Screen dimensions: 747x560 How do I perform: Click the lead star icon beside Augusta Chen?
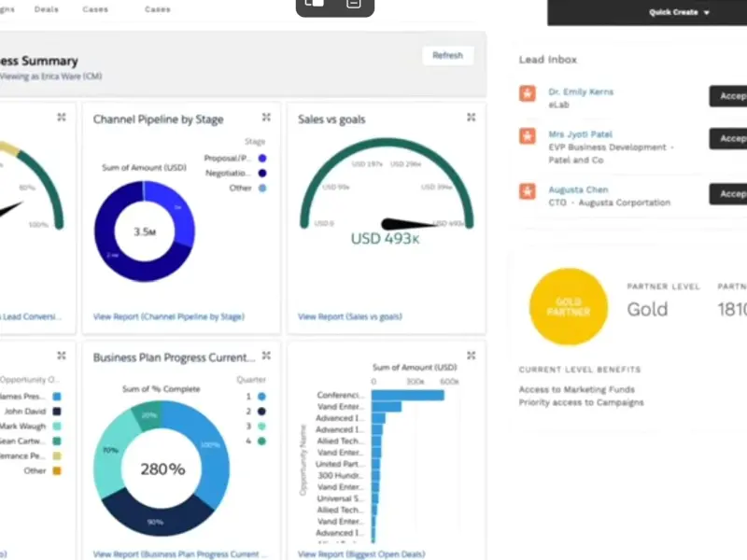tap(528, 191)
